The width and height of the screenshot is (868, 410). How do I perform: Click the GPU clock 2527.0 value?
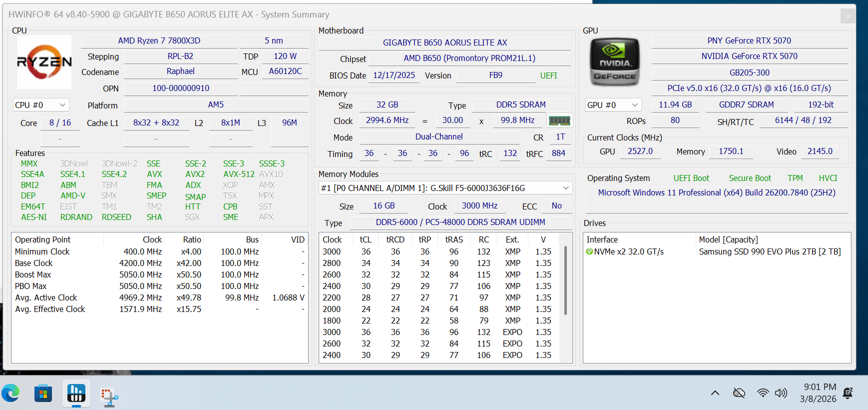pos(640,151)
